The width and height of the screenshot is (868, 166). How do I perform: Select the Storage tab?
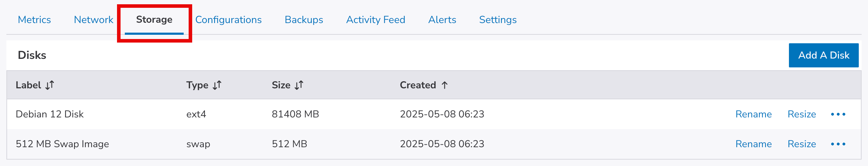[x=154, y=20]
